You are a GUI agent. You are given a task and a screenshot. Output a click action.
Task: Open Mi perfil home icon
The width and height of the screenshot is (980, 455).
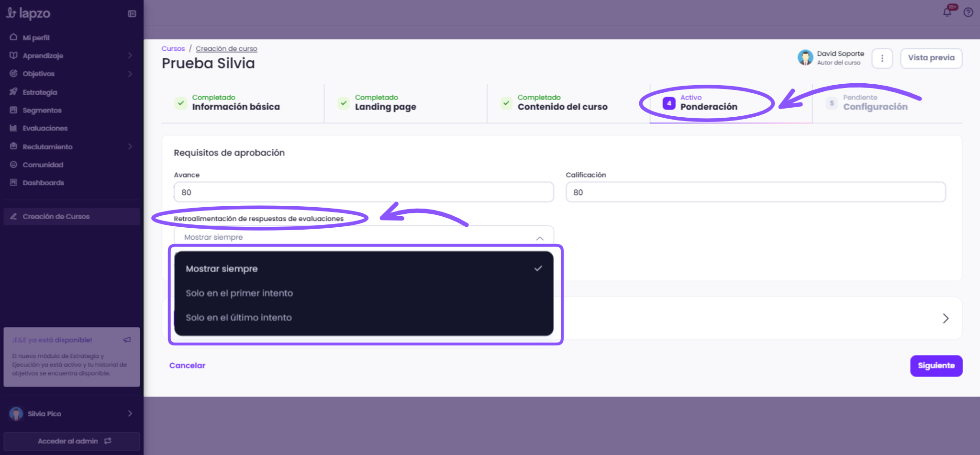tap(13, 37)
